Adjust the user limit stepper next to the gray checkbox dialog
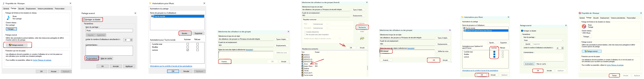The image size is (644, 79). 131,40
